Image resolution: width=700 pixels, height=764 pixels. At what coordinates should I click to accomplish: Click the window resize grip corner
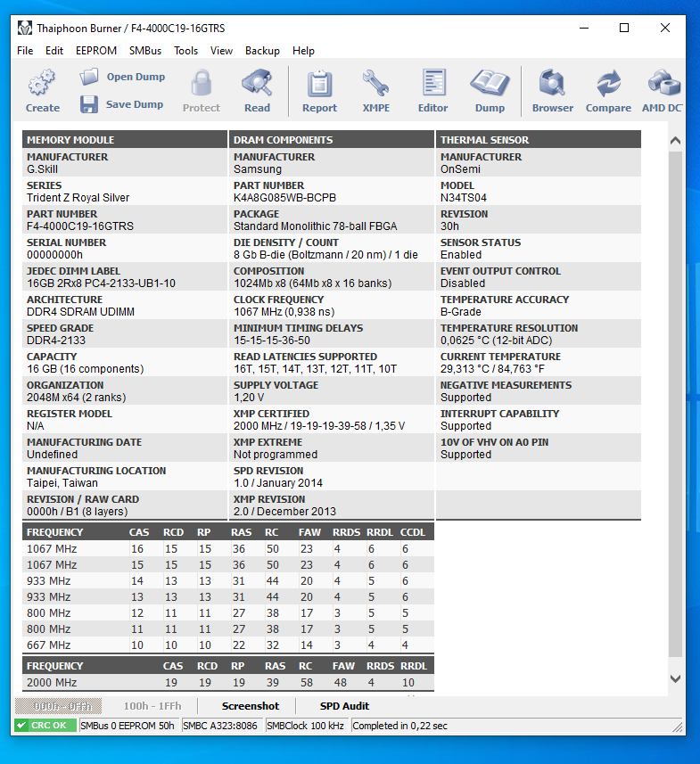coord(678,727)
